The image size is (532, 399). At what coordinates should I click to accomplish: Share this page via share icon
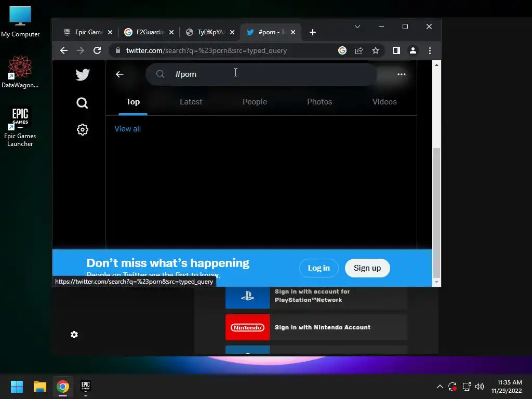tap(359, 50)
